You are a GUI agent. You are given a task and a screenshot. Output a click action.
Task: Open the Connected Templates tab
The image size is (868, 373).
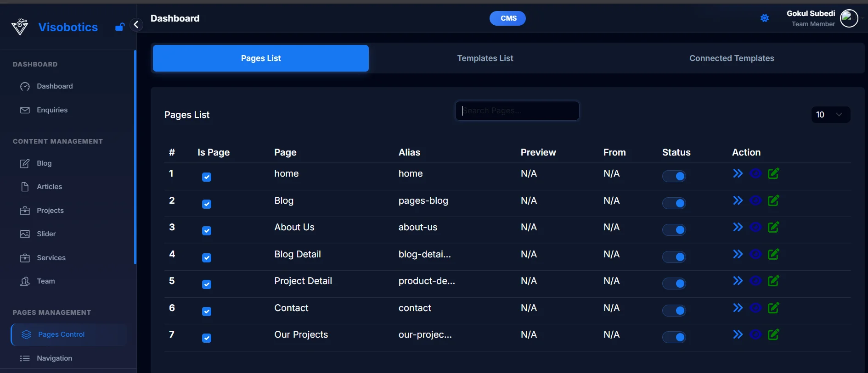click(x=731, y=58)
